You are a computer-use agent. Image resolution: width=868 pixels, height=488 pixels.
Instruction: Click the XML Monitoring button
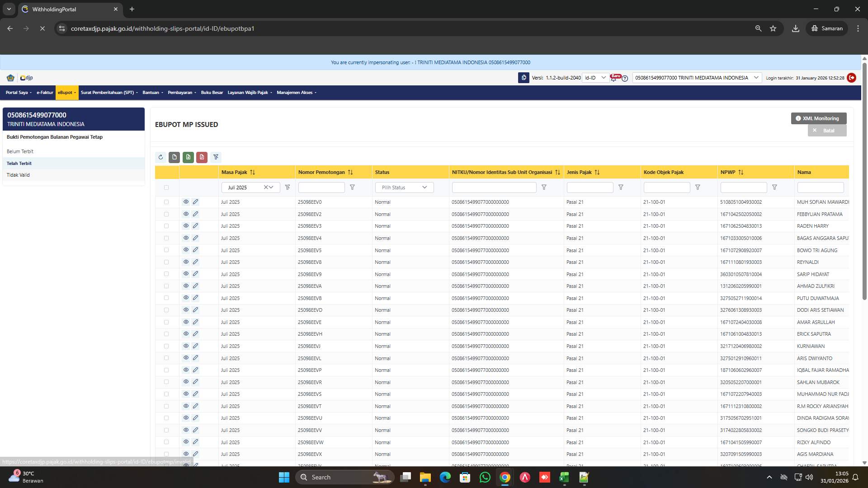(x=818, y=118)
